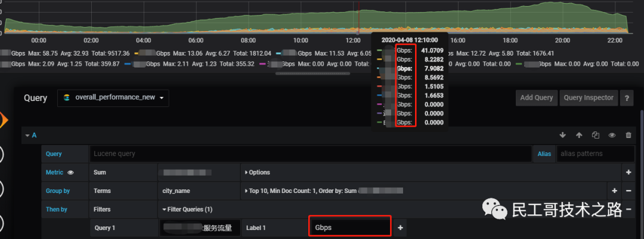Click the Alias field label
Image resolution: width=644 pixels, height=239 pixels.
(544, 154)
